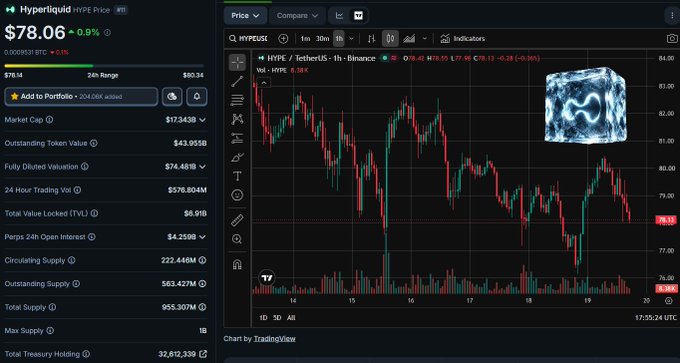Open info icon beside 222.446M value
The height and width of the screenshot is (363, 680).
[x=203, y=260]
